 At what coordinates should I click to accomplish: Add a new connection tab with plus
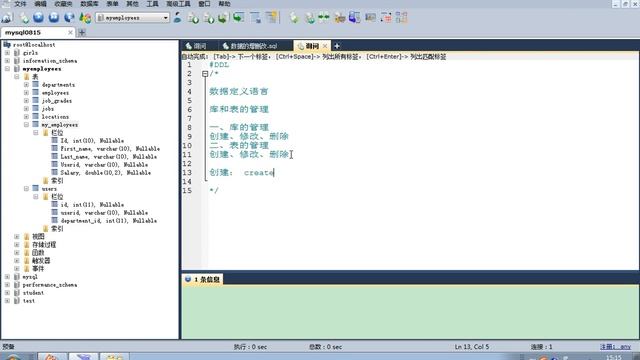coord(82,32)
